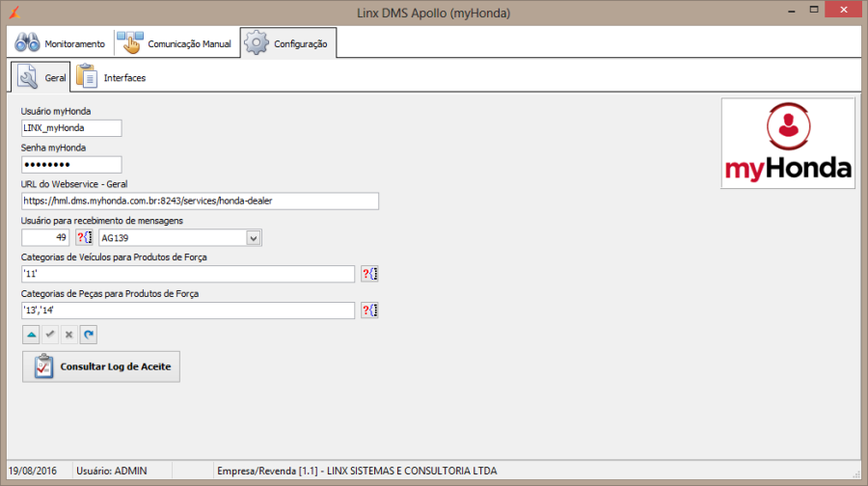Viewport: 868px width, 486px height.
Task: Click the URL do Webservice field
Action: [200, 201]
